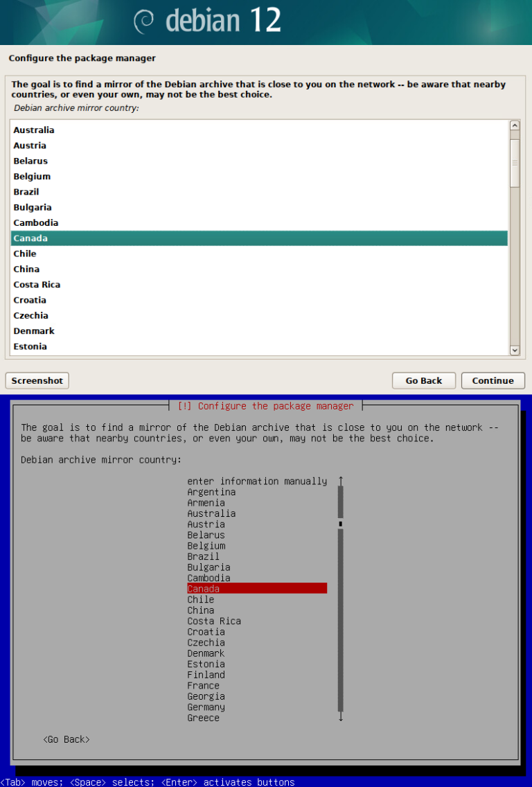This screenshot has width=532, height=787.
Task: Click the graphical list's scroll-down arrow
Action: coord(514,351)
